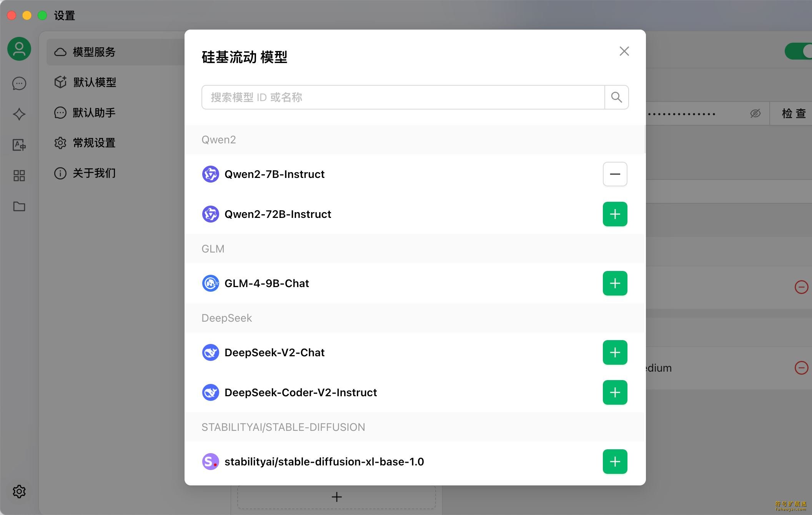Image resolution: width=812 pixels, height=515 pixels.
Task: Click DeepSeek-V2-Chat model name
Action: click(x=275, y=352)
